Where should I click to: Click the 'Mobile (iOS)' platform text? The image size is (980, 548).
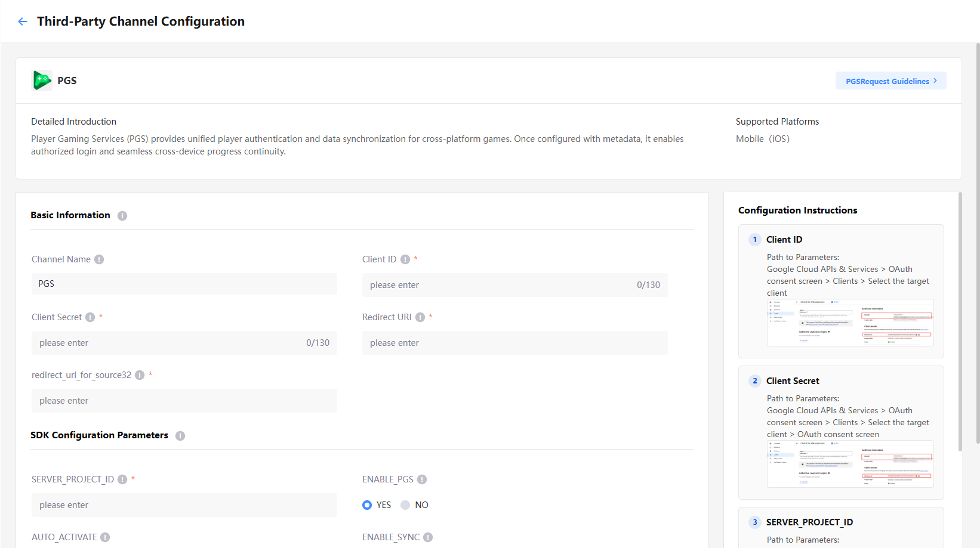tap(763, 139)
